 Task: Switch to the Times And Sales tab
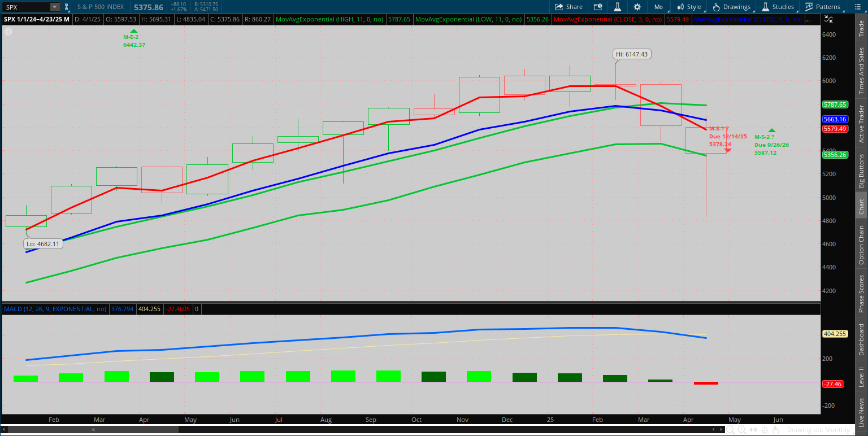861,70
